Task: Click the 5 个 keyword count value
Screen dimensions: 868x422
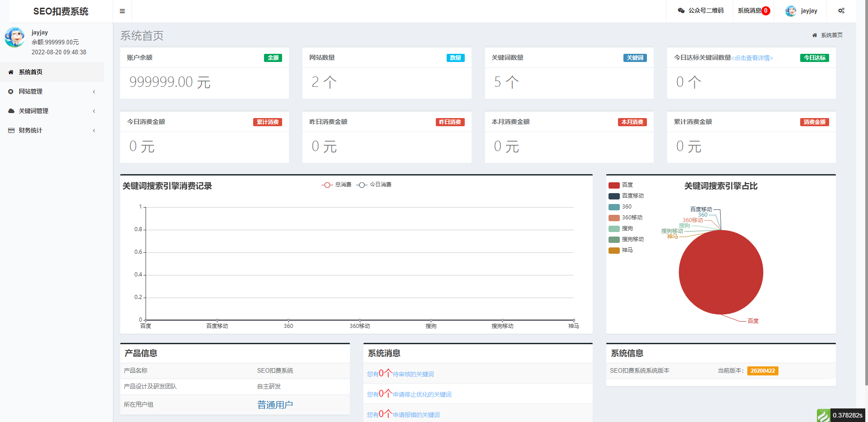Action: pos(506,82)
